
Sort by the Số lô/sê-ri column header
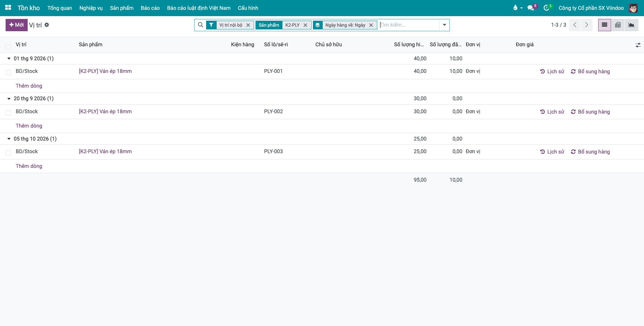point(276,45)
